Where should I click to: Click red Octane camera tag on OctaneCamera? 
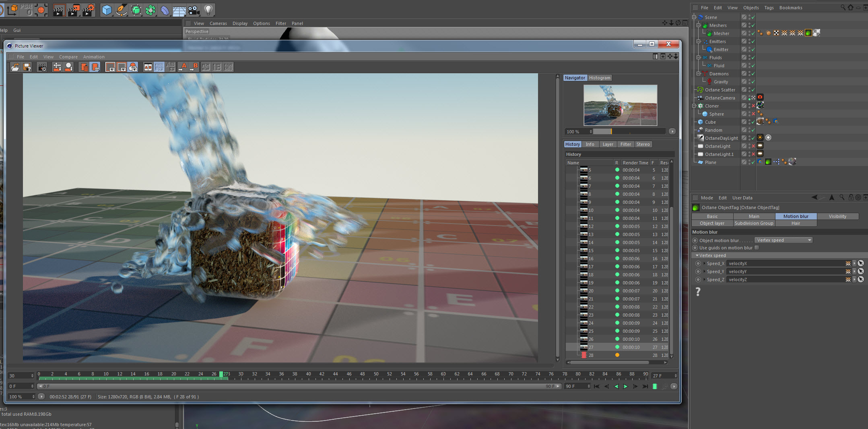(x=760, y=97)
